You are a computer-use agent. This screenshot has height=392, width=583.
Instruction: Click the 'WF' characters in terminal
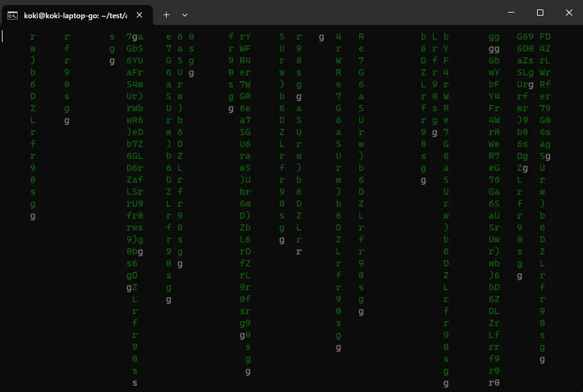pyautogui.click(x=245, y=49)
